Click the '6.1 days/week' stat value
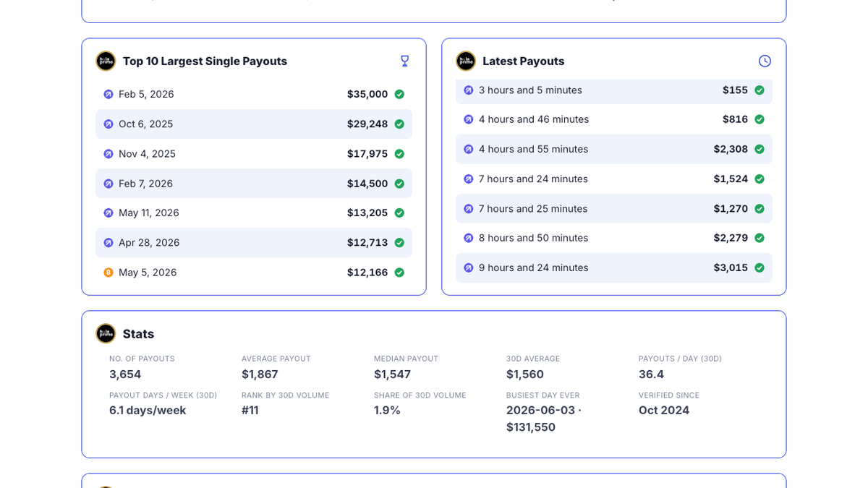Image resolution: width=868 pixels, height=488 pixels. click(x=148, y=410)
